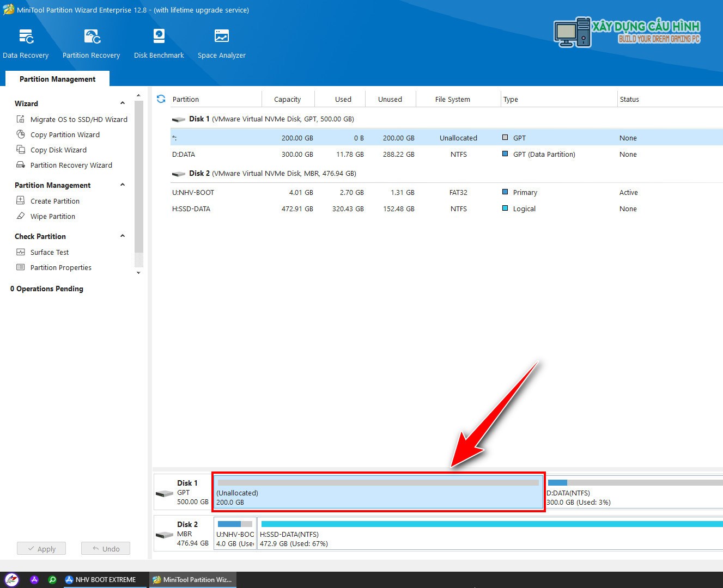Click the Partition Recovery Wizard icon
Screen dimensions: 723x588
click(x=21, y=165)
